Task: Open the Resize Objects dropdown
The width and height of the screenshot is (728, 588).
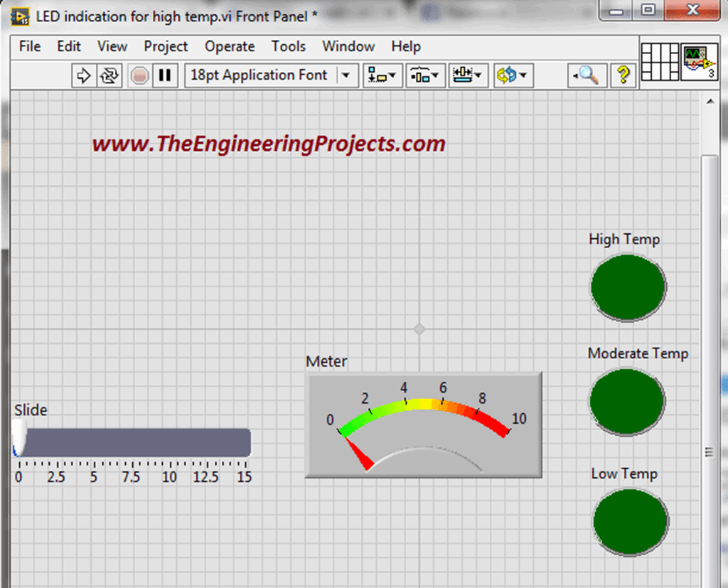Action: tap(469, 75)
